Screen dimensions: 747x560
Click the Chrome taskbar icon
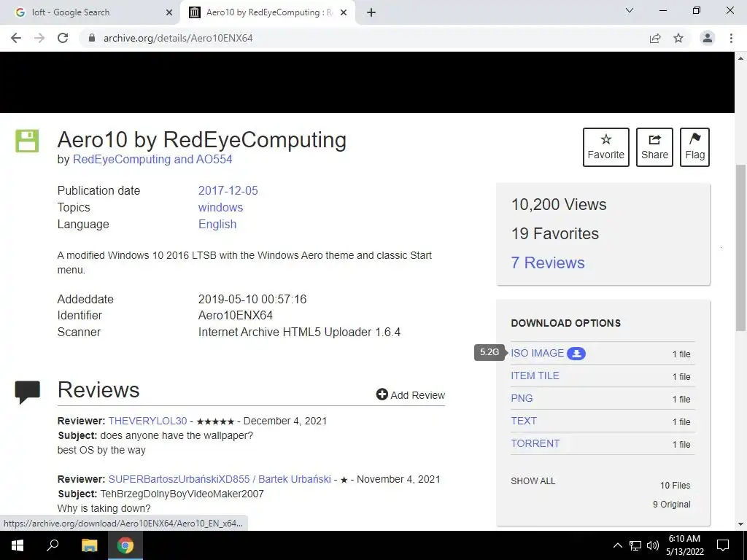(x=125, y=545)
